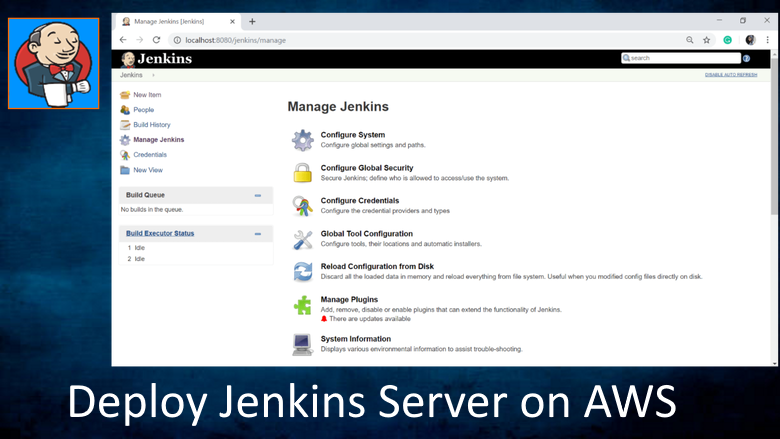The width and height of the screenshot is (780, 439).
Task: Click the large Jenkins mascot thumbnail image
Action: coord(54,64)
